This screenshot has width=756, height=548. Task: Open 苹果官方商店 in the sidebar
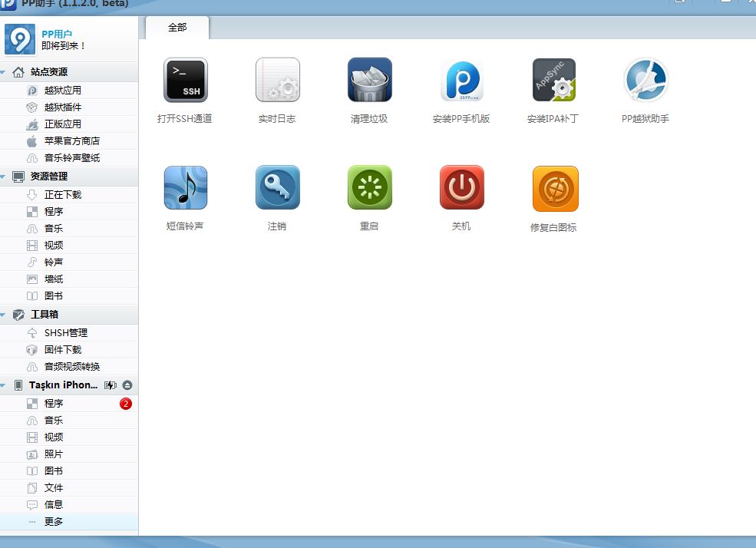click(x=69, y=141)
